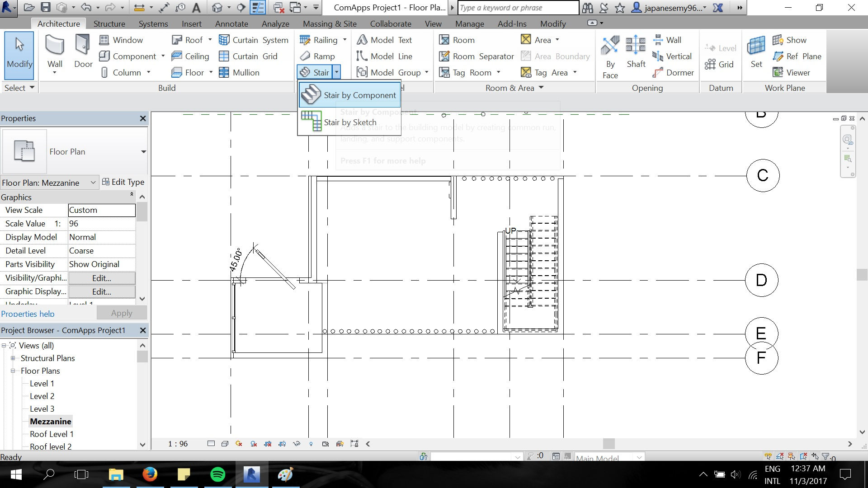Viewport: 868px width, 488px height.
Task: Select the Ref Plane tool
Action: (797, 56)
